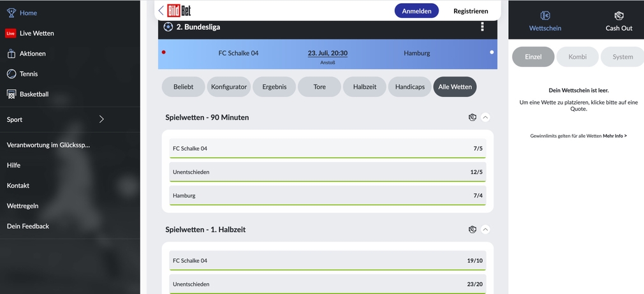644x294 pixels.
Task: Collapse the Spielwetten - 90 Minuten section
Action: (485, 117)
